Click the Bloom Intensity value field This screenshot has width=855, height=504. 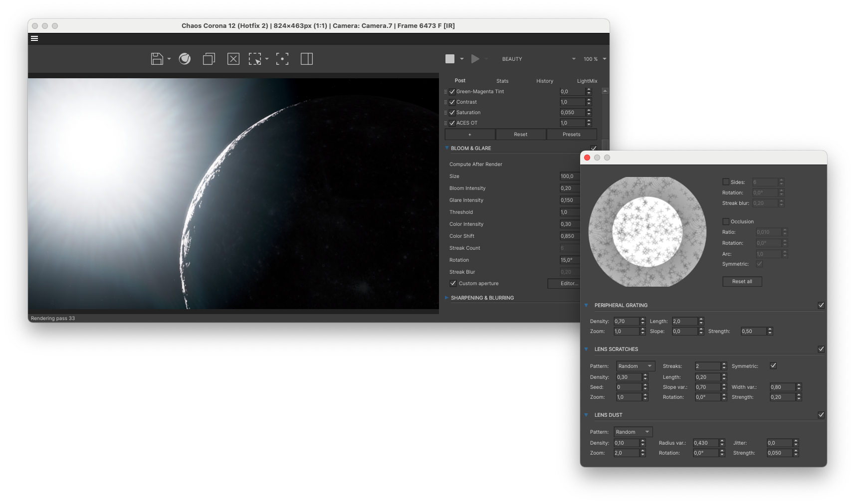pos(570,188)
